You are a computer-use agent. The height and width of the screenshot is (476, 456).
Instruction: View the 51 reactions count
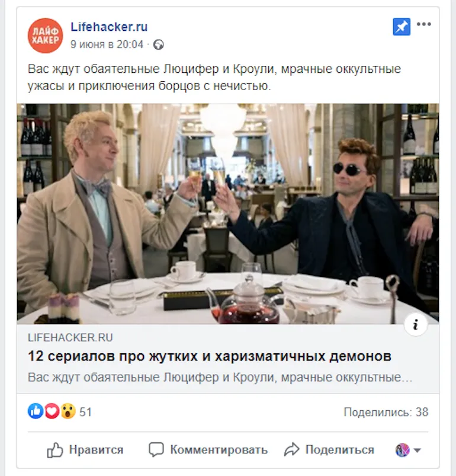tap(85, 412)
